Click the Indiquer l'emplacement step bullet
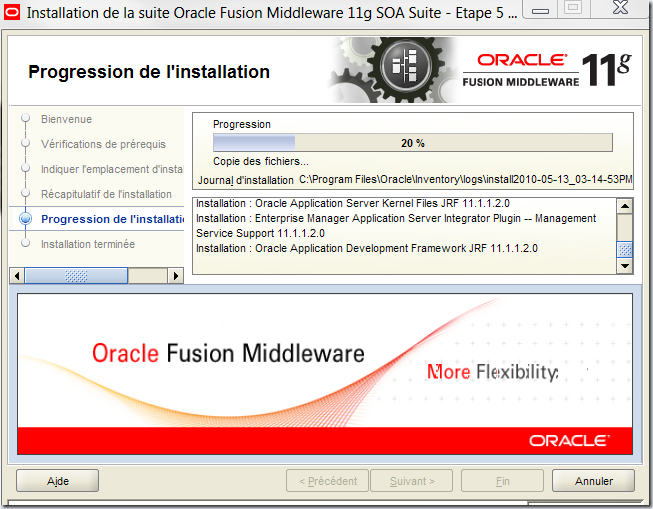The width and height of the screenshot is (653, 509). (25, 168)
